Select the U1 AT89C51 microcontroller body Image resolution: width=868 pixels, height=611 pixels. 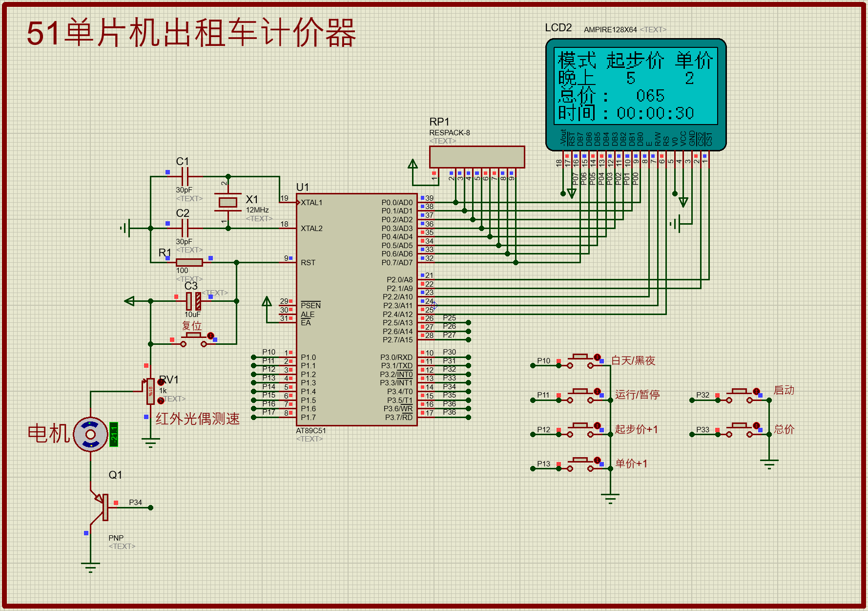(x=357, y=310)
